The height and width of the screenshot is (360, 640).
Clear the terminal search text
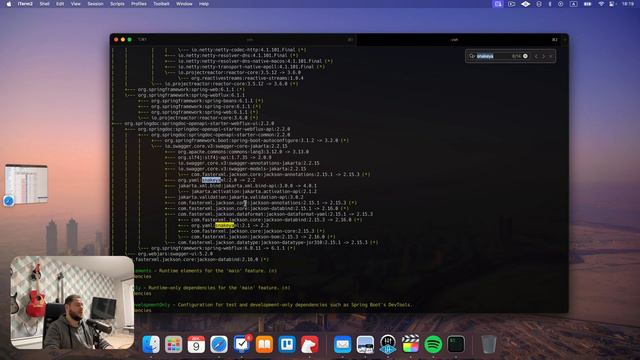click(525, 56)
